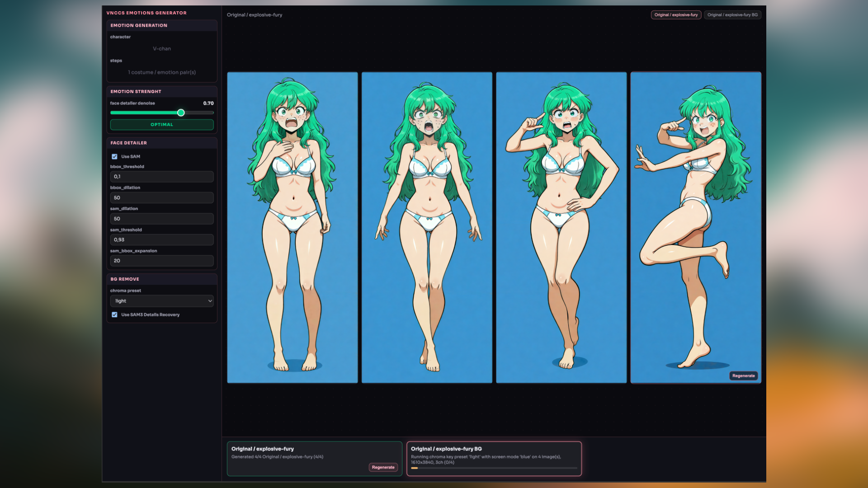
Task: Click the chroma key progress bar
Action: point(494,468)
